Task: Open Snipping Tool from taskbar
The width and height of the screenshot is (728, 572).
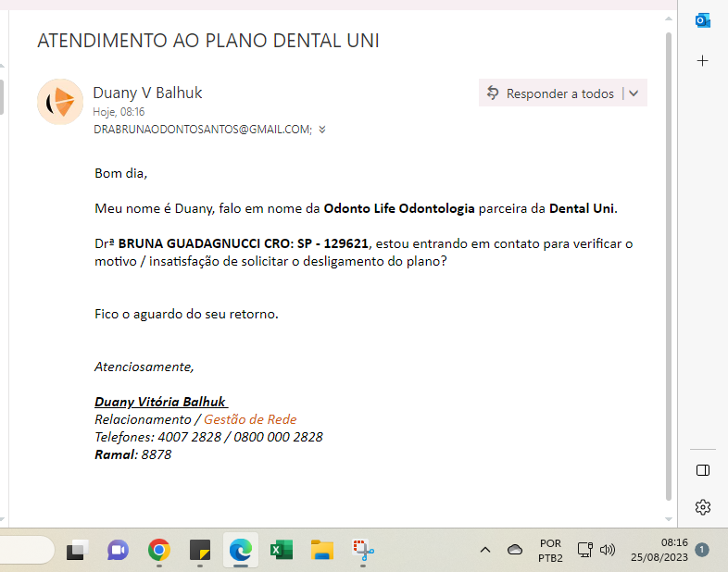Action: 363,550
